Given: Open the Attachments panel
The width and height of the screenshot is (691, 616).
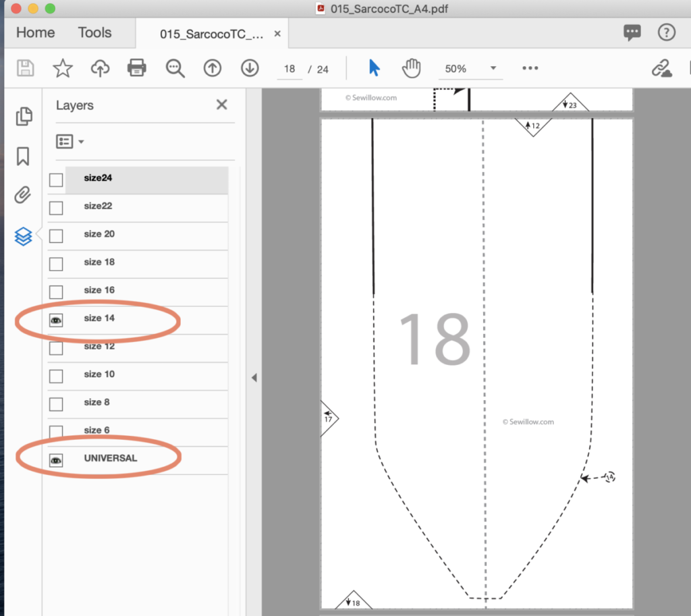Looking at the screenshot, I should [24, 195].
